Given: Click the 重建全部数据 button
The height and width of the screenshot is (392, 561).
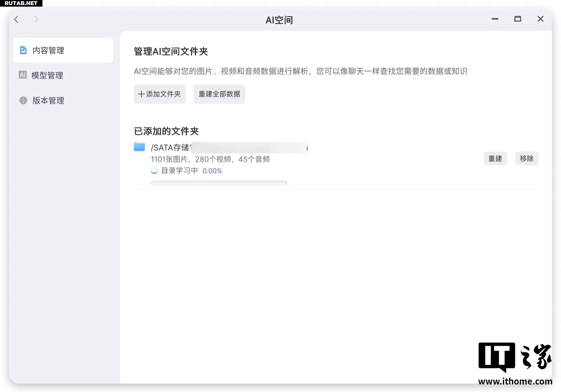Looking at the screenshot, I should pyautogui.click(x=219, y=94).
